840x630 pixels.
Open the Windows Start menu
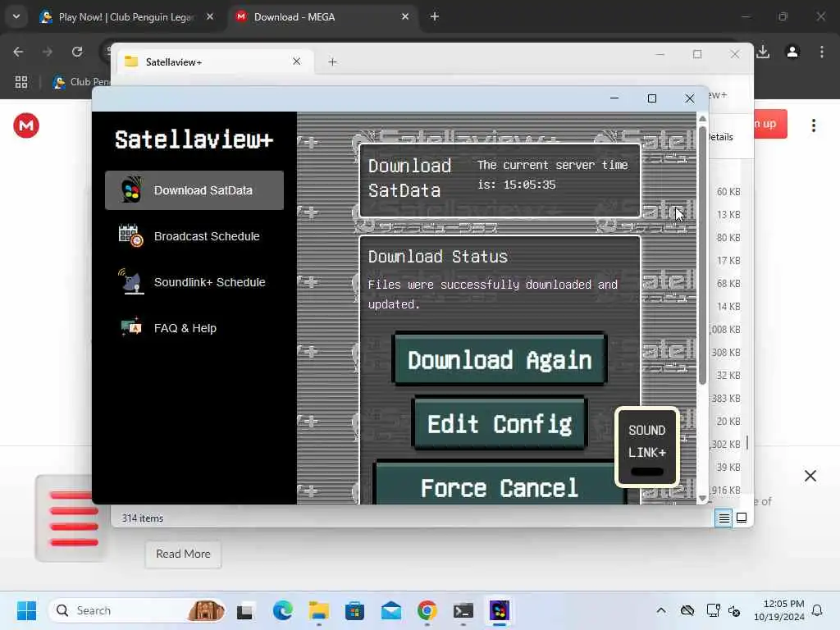coord(26,610)
